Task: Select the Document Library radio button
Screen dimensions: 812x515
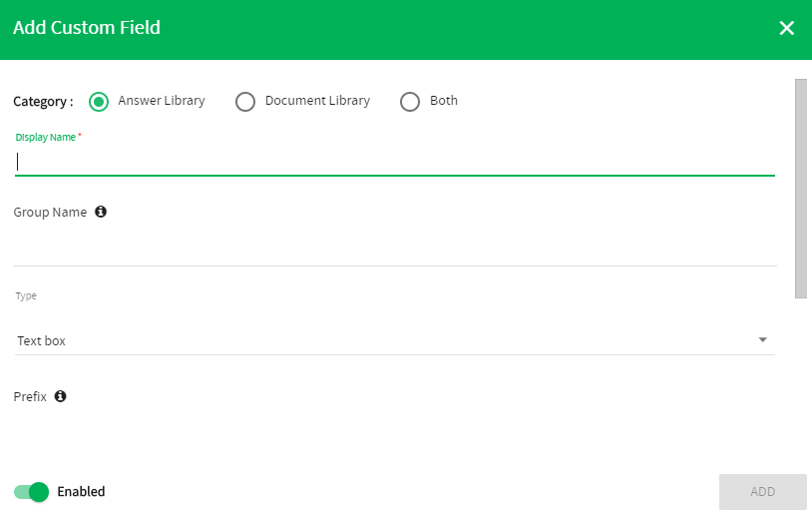Action: coord(245,102)
